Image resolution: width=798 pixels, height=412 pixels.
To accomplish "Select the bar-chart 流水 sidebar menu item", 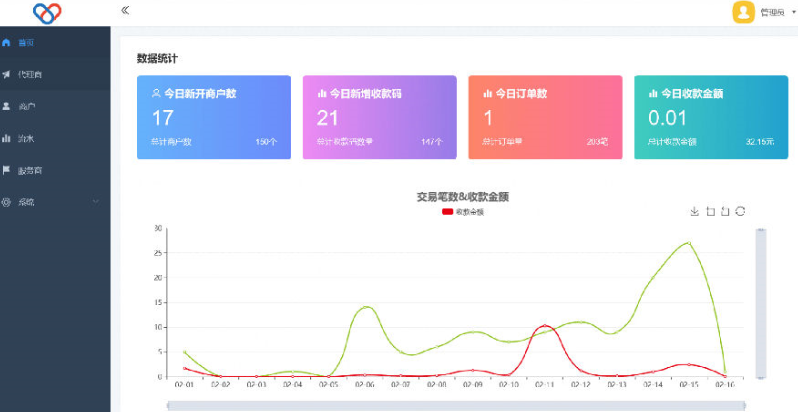I will (x=27, y=138).
